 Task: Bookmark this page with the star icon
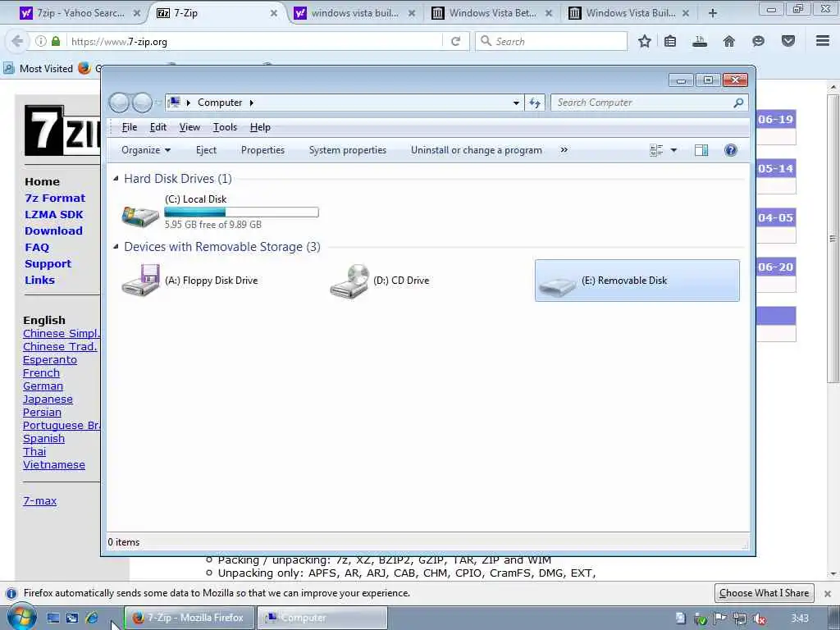click(x=645, y=41)
